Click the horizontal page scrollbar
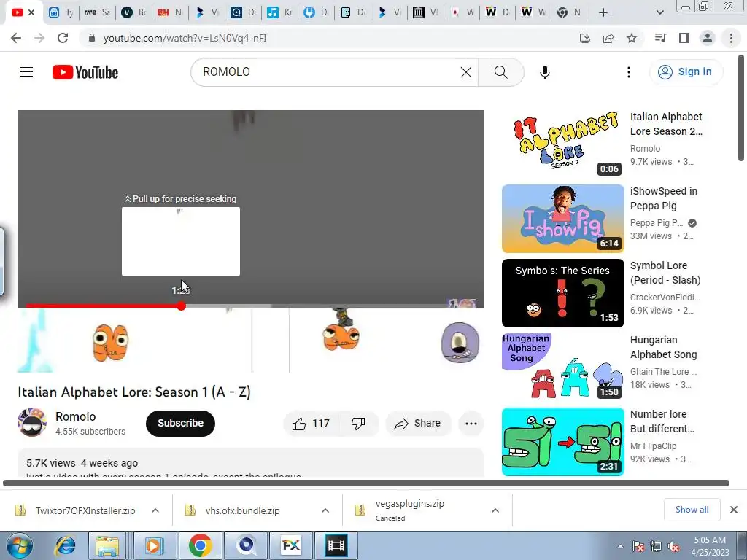 366,483
